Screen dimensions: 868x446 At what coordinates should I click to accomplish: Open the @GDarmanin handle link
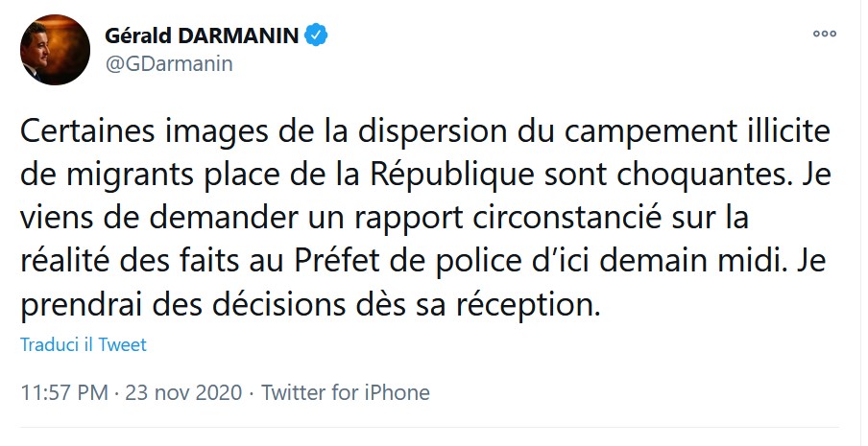(169, 64)
